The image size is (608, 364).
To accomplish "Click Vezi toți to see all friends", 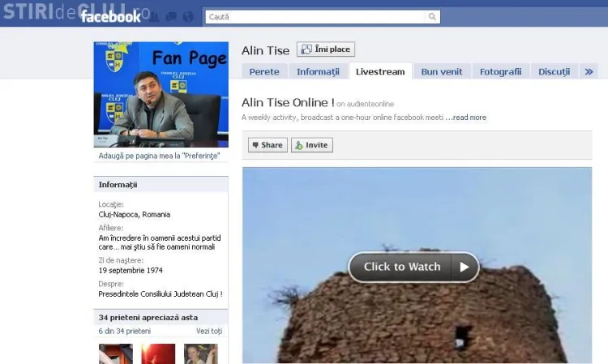I will pyautogui.click(x=208, y=332).
